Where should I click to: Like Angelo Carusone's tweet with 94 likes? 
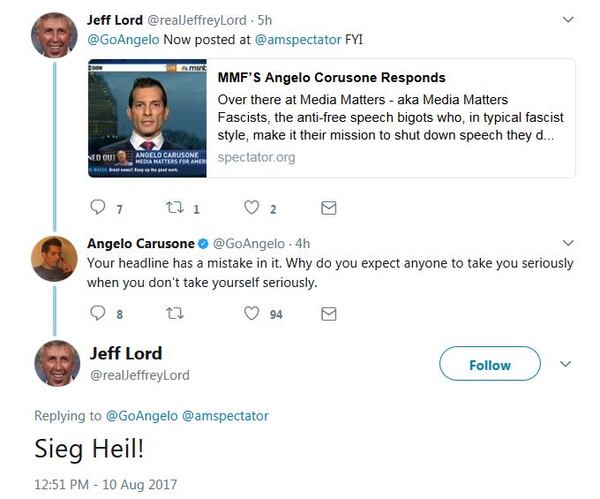252,313
